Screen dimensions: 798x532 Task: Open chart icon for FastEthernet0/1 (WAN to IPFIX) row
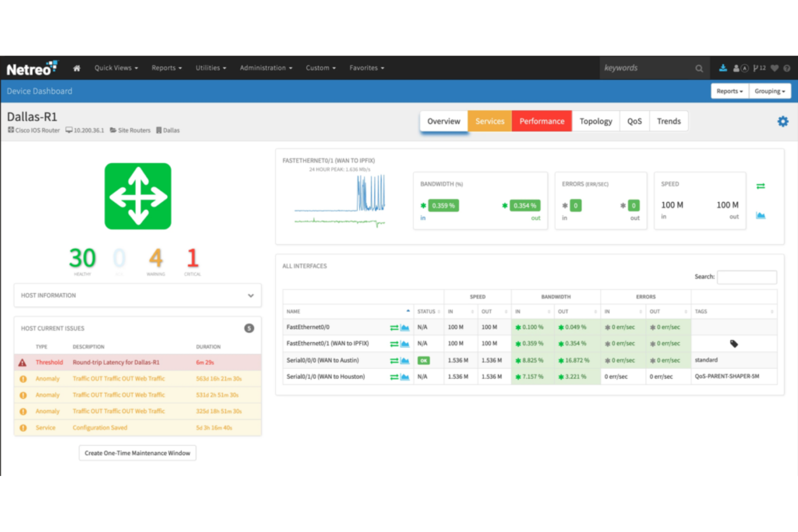[x=405, y=344]
